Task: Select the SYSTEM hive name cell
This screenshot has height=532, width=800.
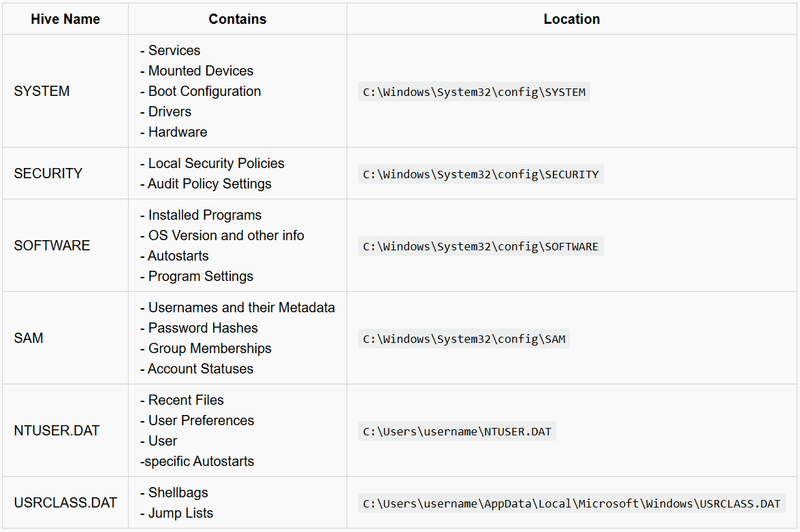Action: tap(42, 91)
